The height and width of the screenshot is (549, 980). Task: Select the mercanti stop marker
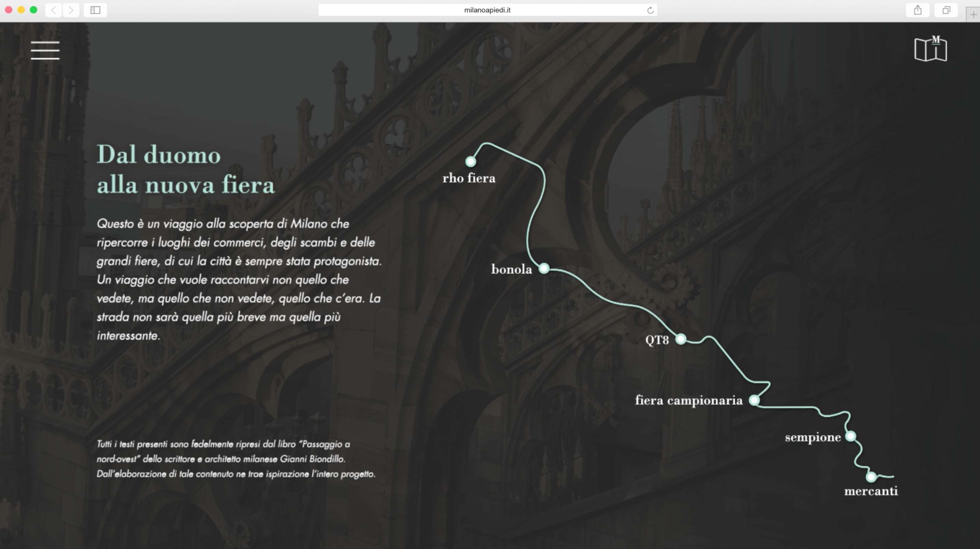871,476
